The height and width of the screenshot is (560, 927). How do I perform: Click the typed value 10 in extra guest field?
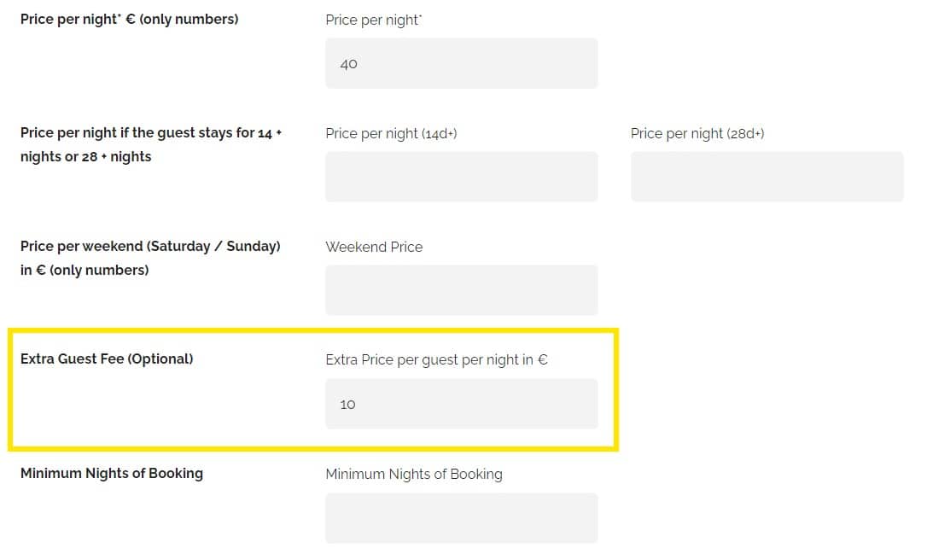coord(347,405)
